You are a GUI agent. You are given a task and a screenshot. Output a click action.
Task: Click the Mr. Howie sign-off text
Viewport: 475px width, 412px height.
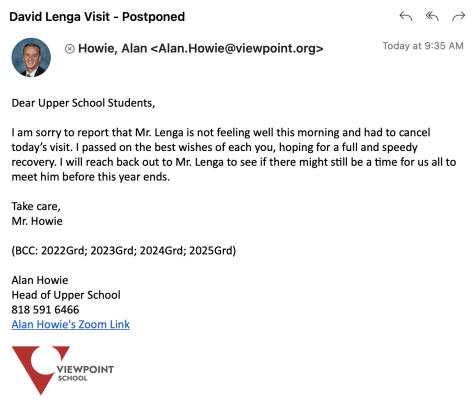point(37,221)
